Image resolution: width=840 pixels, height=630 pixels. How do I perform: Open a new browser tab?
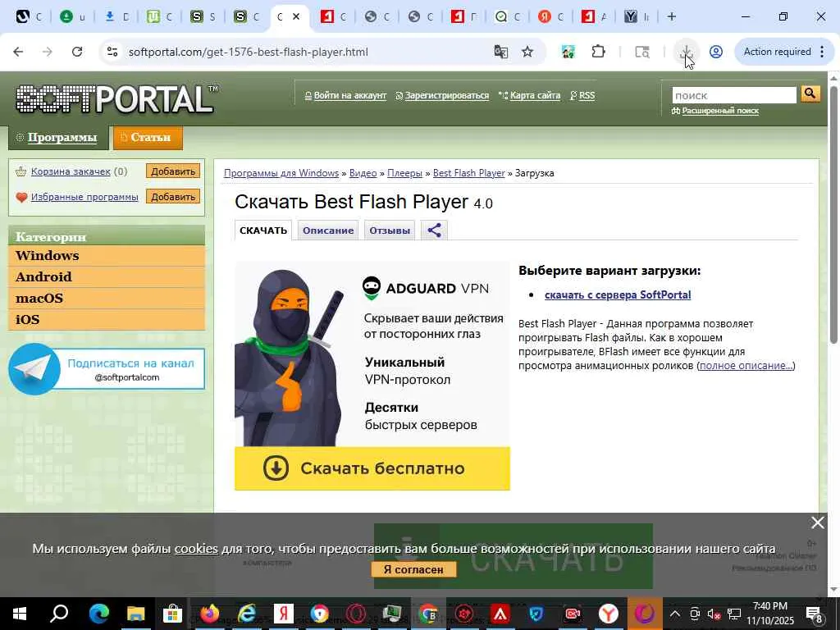point(671,16)
